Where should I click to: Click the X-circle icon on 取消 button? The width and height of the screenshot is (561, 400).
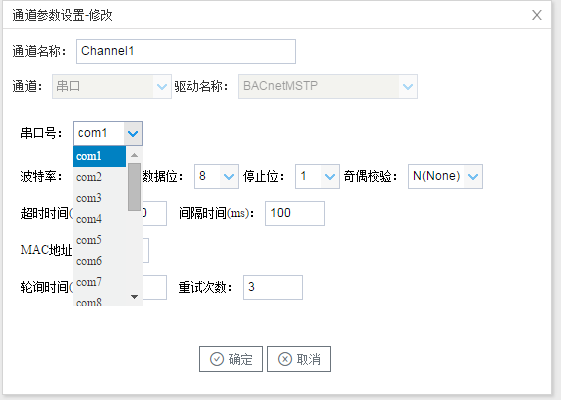[285, 359]
